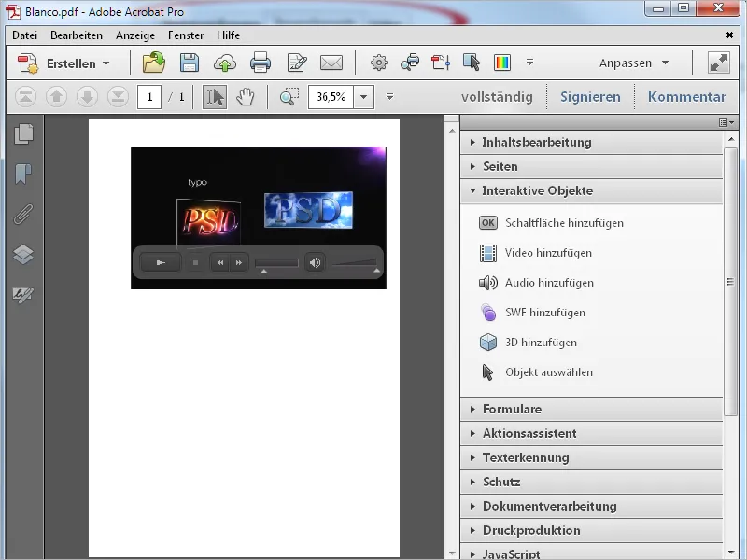This screenshot has height=560, width=747.
Task: Click SWF hinzufügen
Action: coord(545,313)
